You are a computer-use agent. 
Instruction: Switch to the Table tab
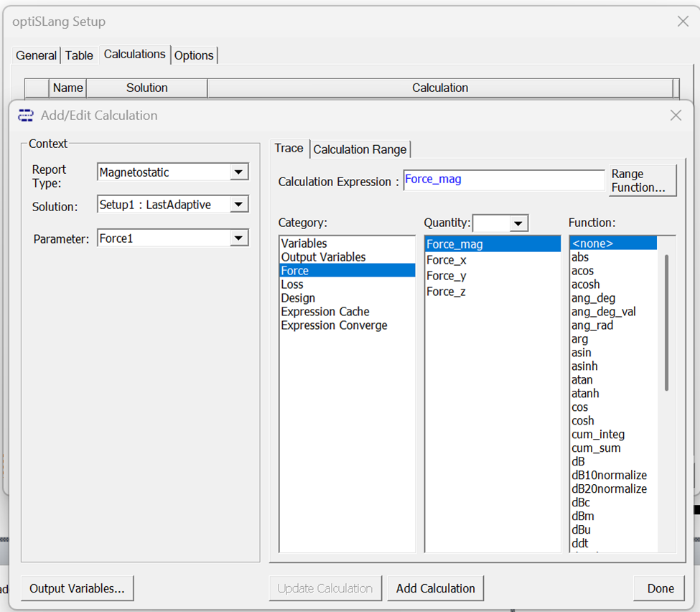click(x=79, y=55)
